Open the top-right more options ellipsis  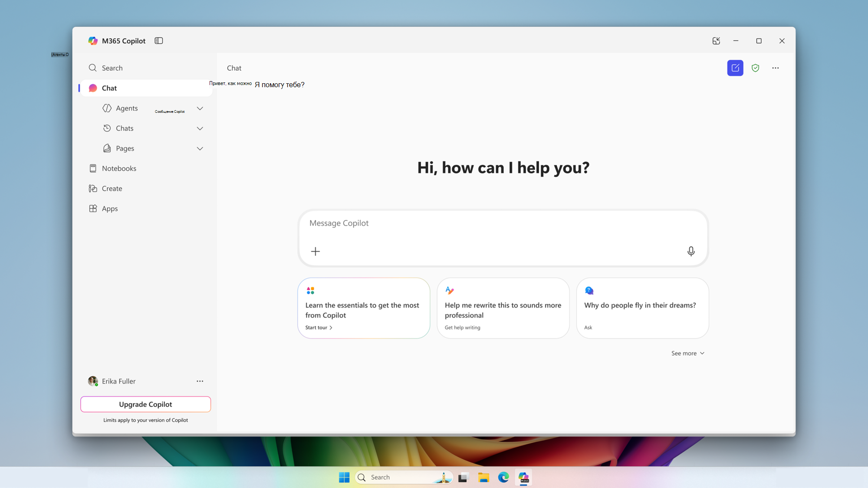776,68
